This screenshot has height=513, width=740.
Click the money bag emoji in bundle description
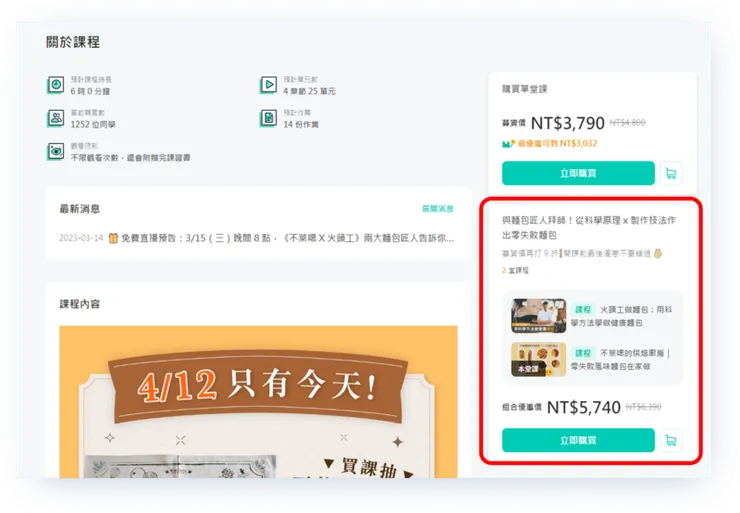point(658,253)
